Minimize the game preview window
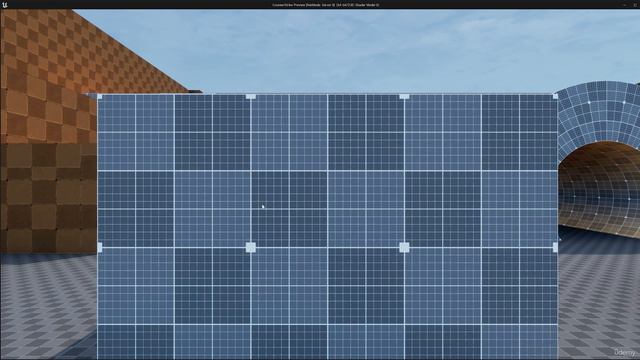This screenshot has height=360, width=640. click(624, 5)
